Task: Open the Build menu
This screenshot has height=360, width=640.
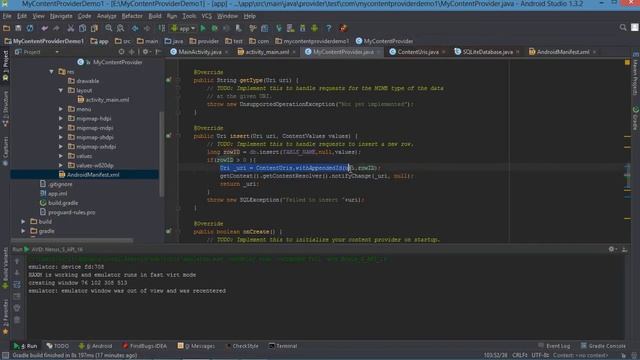Action: 155,16
